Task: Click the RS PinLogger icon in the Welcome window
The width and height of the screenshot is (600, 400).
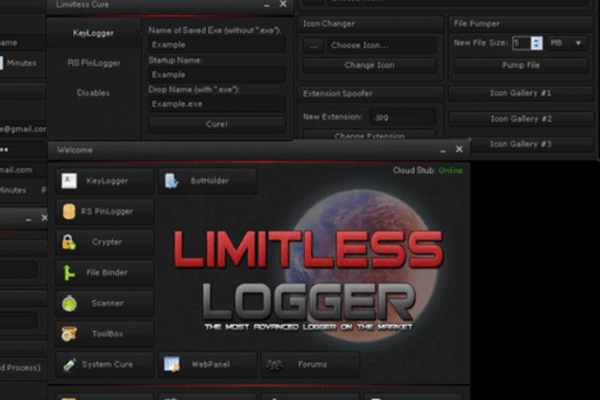Action: tap(69, 211)
